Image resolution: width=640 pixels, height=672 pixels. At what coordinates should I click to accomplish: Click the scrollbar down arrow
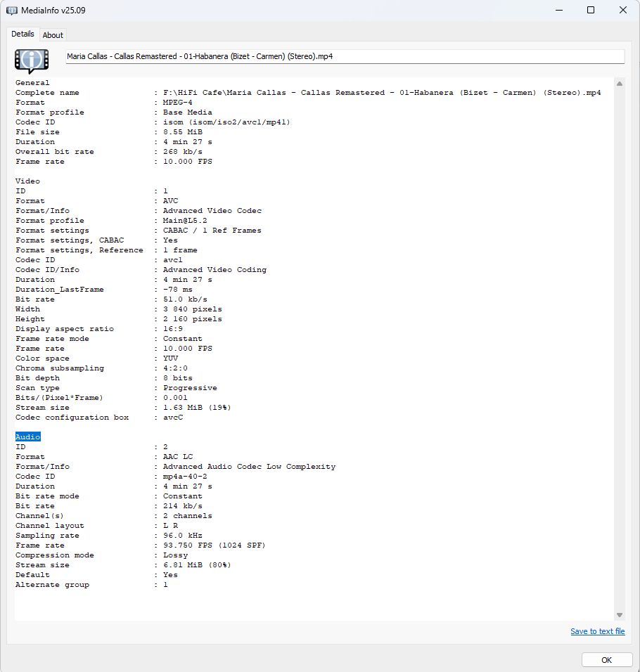[x=619, y=615]
